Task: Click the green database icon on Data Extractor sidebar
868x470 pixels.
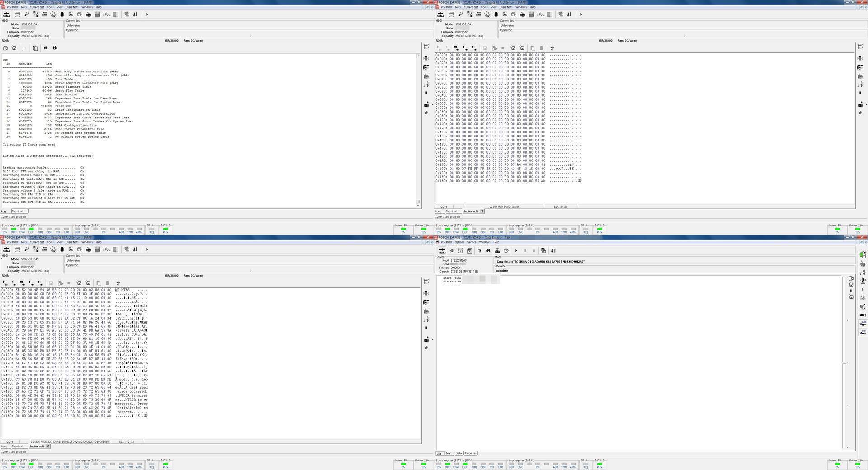Action: [863, 254]
